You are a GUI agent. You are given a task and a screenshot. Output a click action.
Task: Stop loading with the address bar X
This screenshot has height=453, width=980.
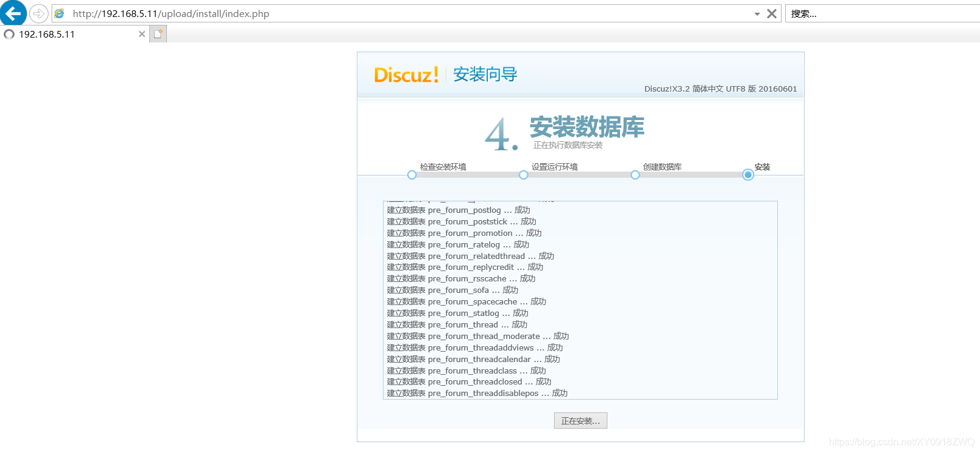[x=772, y=13]
